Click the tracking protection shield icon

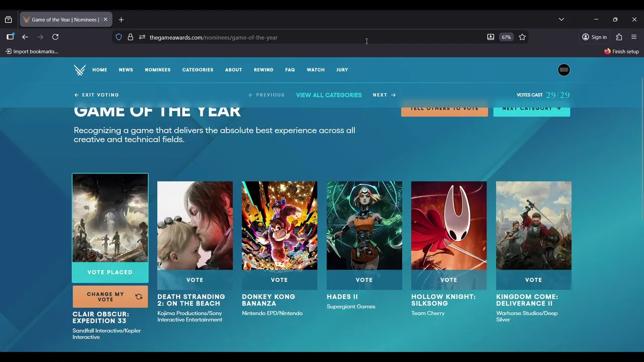click(x=119, y=37)
